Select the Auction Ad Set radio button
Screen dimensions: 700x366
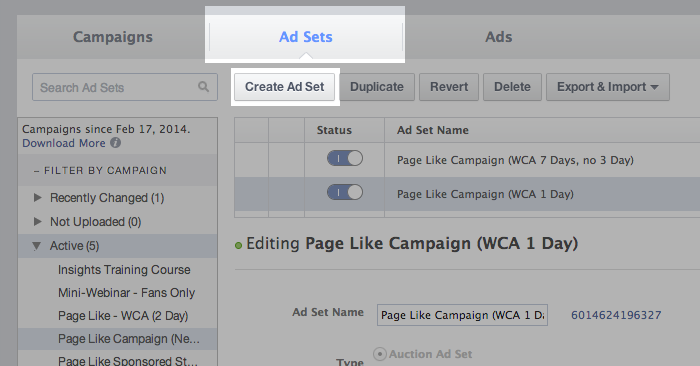coord(380,354)
